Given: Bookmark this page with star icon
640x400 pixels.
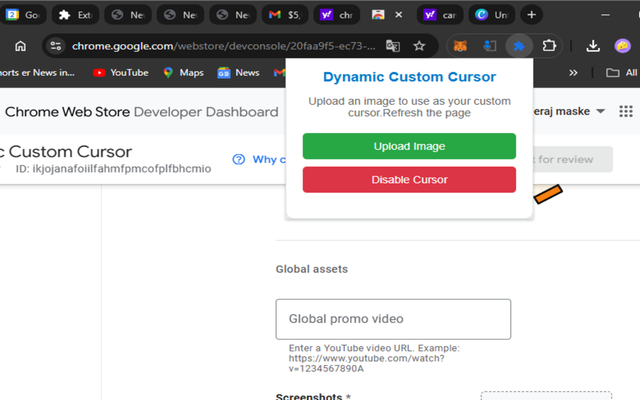Looking at the screenshot, I should click(x=419, y=46).
